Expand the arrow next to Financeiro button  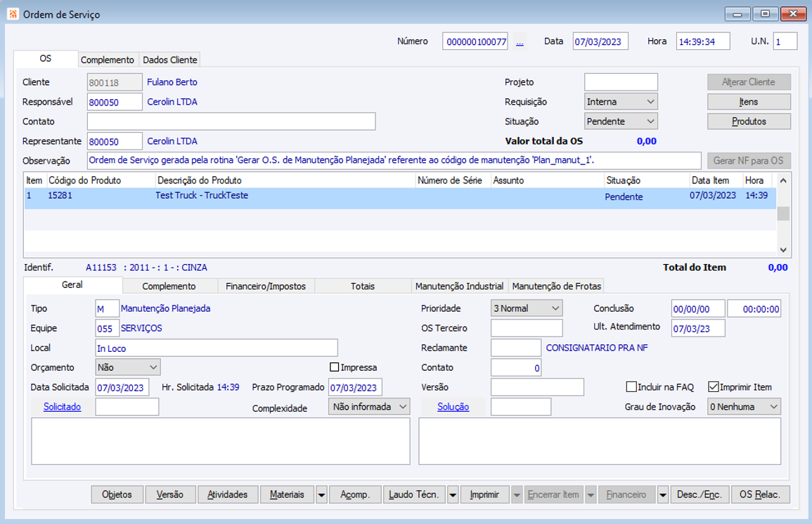pos(663,495)
